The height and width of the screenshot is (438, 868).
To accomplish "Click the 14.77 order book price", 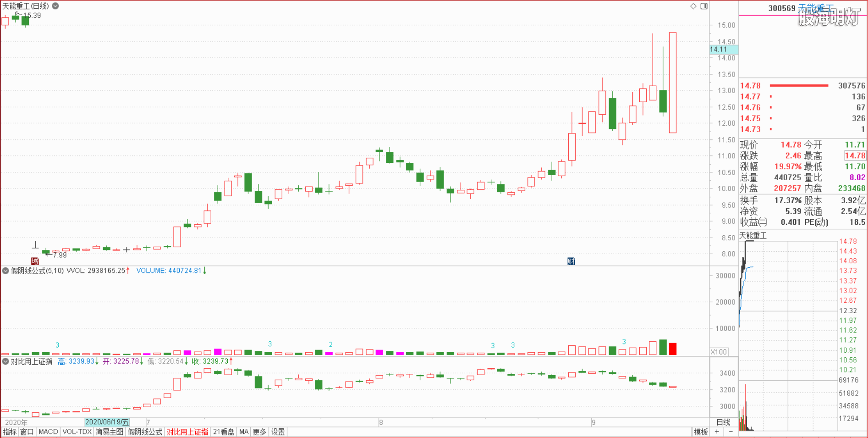I will point(750,97).
